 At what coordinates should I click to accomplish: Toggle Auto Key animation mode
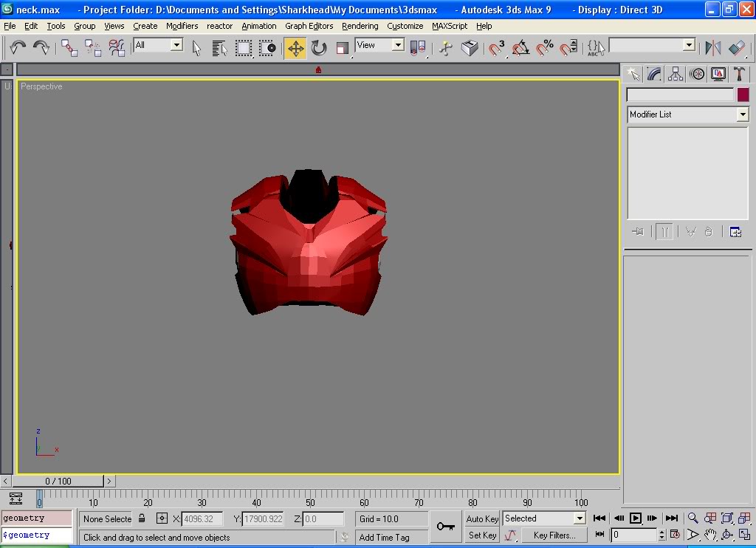pos(482,518)
